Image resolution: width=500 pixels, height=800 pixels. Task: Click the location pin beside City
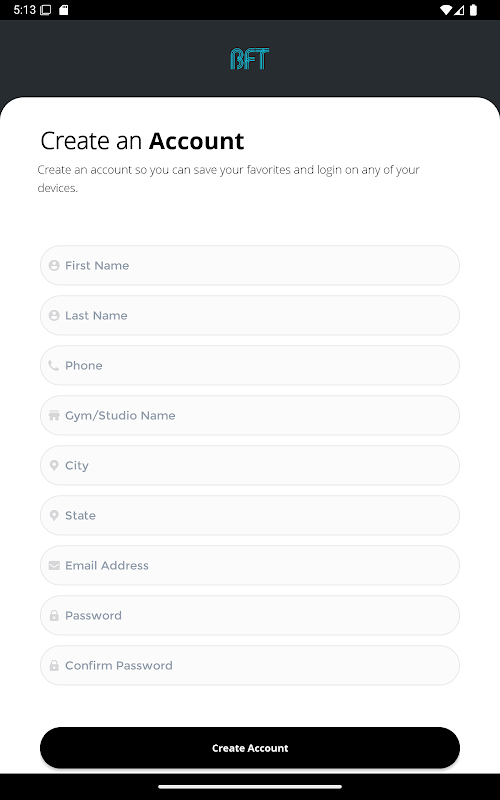pyautogui.click(x=54, y=465)
